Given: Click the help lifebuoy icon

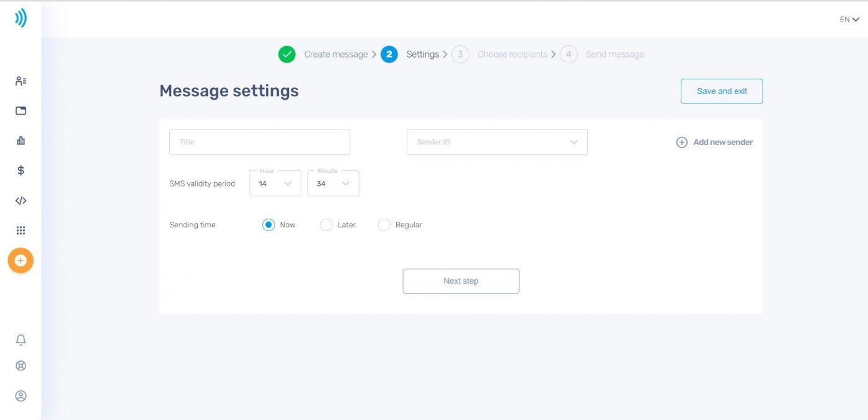Looking at the screenshot, I should [20, 365].
